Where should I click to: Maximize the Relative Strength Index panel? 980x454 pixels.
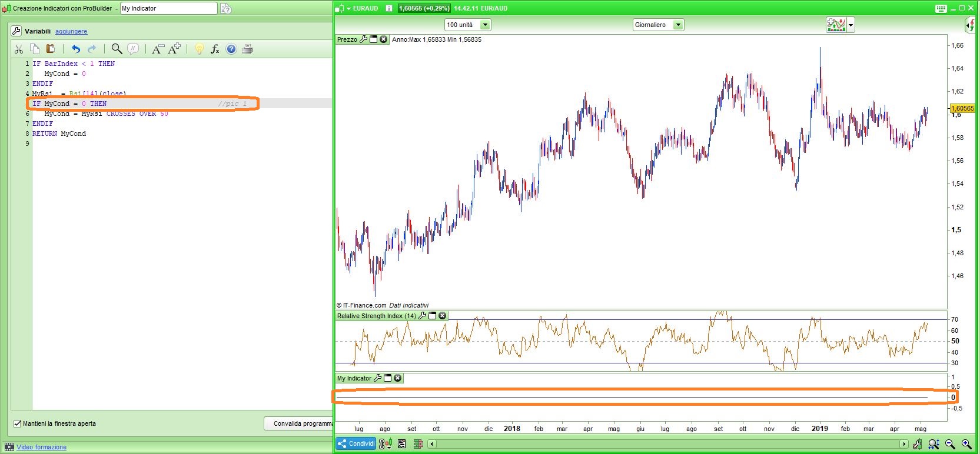pyautogui.click(x=432, y=316)
